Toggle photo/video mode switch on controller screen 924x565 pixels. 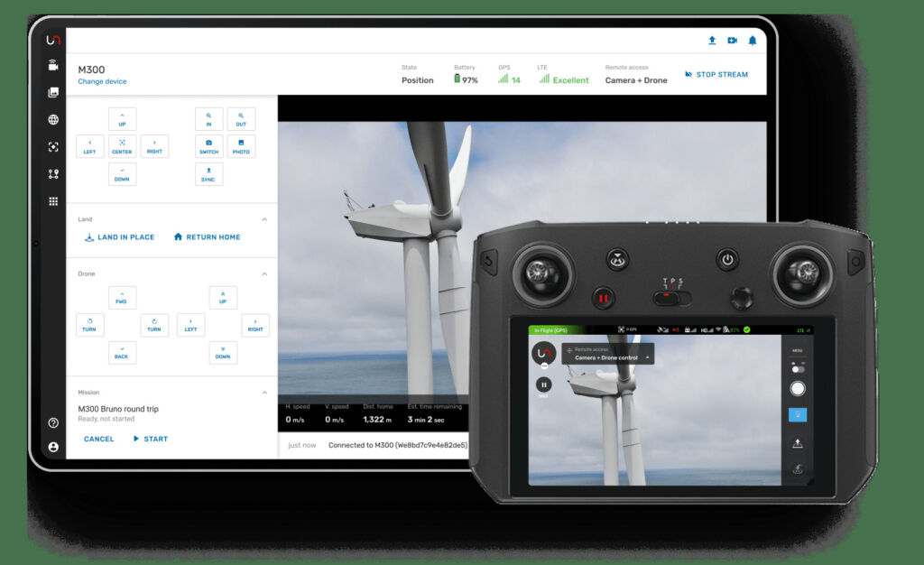(x=798, y=368)
